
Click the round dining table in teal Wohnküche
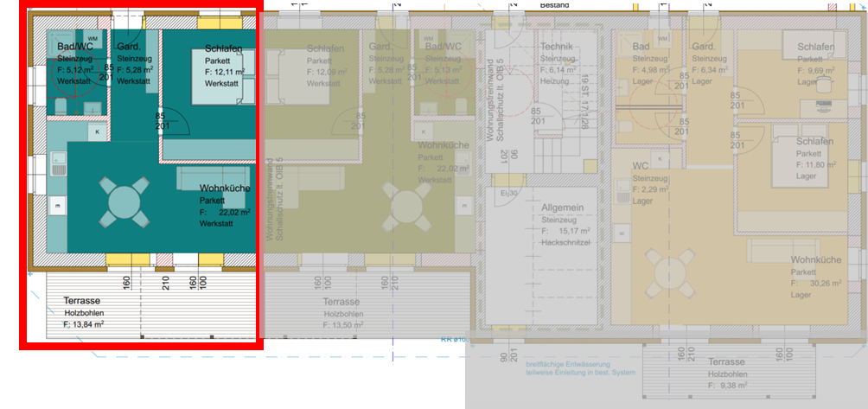click(124, 202)
